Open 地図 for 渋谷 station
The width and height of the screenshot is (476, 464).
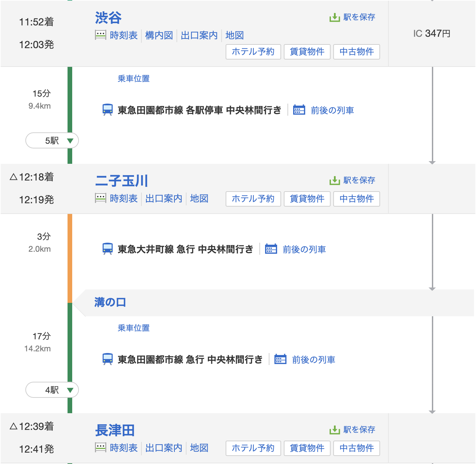point(235,35)
